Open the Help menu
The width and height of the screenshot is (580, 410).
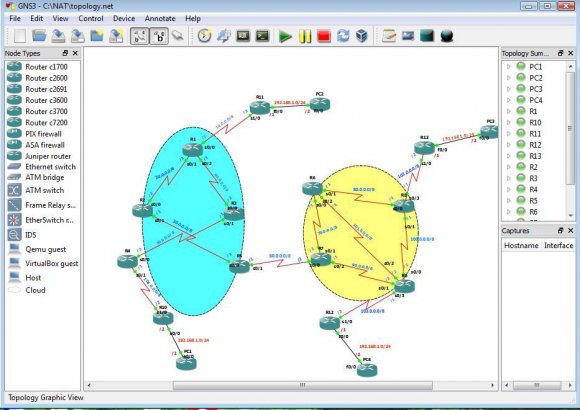(193, 19)
